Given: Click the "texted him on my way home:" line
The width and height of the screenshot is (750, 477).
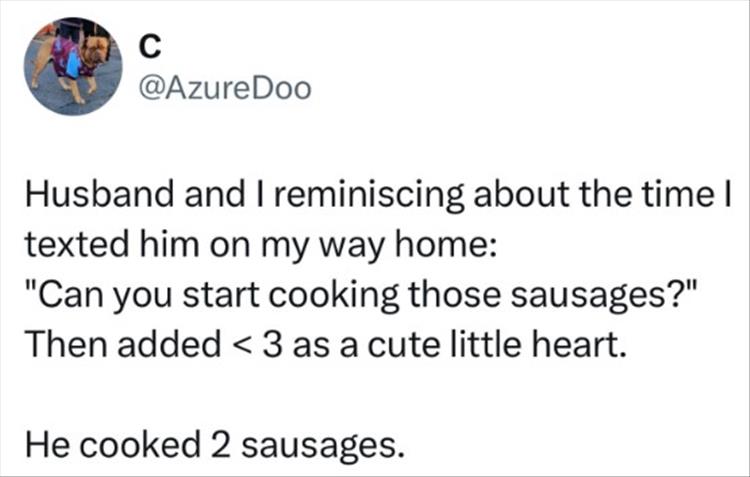Looking at the screenshot, I should (x=257, y=246).
